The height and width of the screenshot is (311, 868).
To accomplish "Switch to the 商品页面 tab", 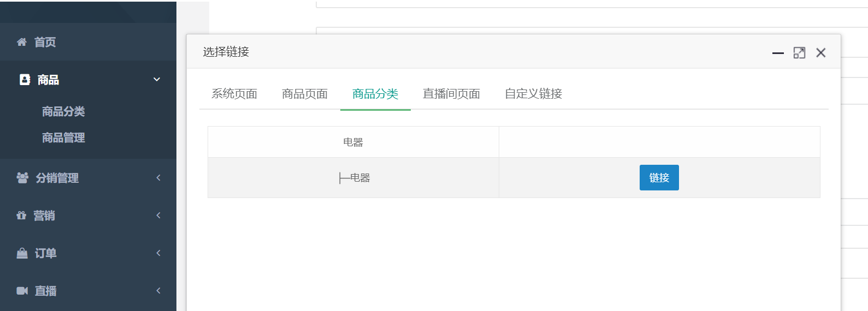I will tap(305, 94).
